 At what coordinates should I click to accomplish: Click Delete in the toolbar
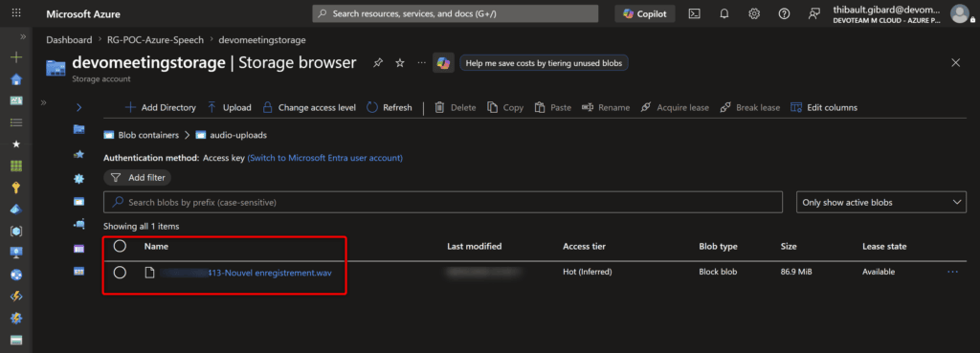(455, 107)
